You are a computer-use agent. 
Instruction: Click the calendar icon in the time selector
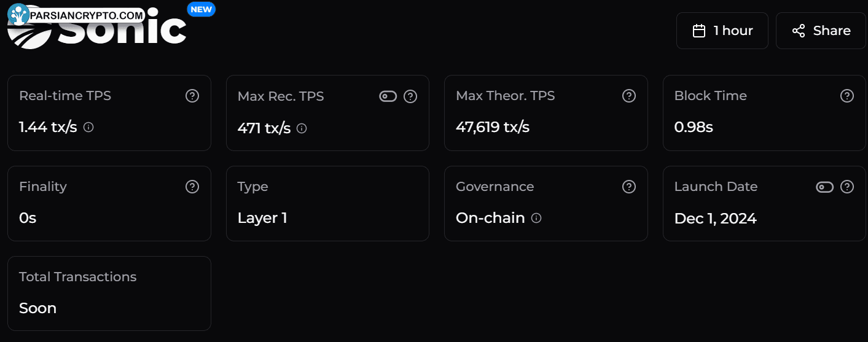699,31
